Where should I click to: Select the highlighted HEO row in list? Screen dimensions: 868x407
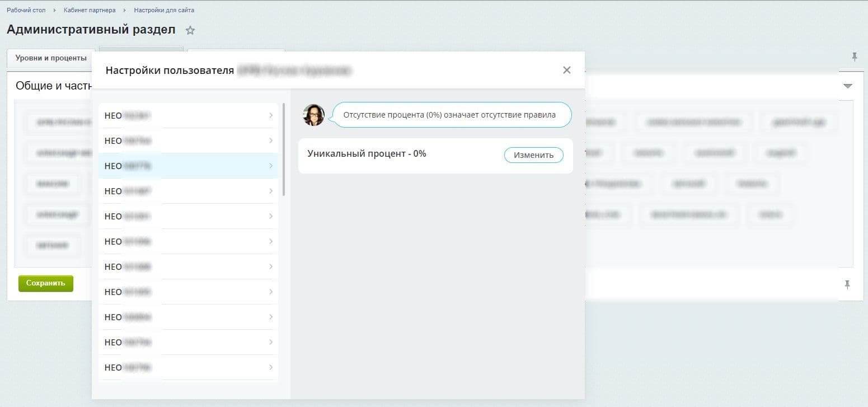click(x=188, y=166)
